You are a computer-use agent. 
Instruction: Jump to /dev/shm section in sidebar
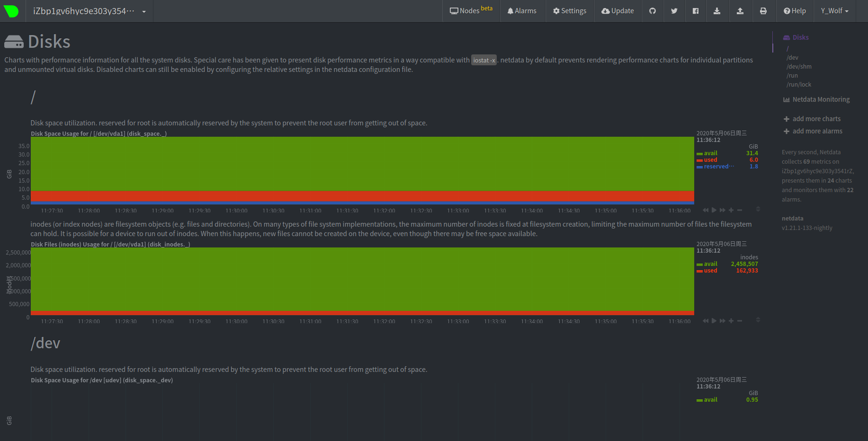[x=799, y=67]
